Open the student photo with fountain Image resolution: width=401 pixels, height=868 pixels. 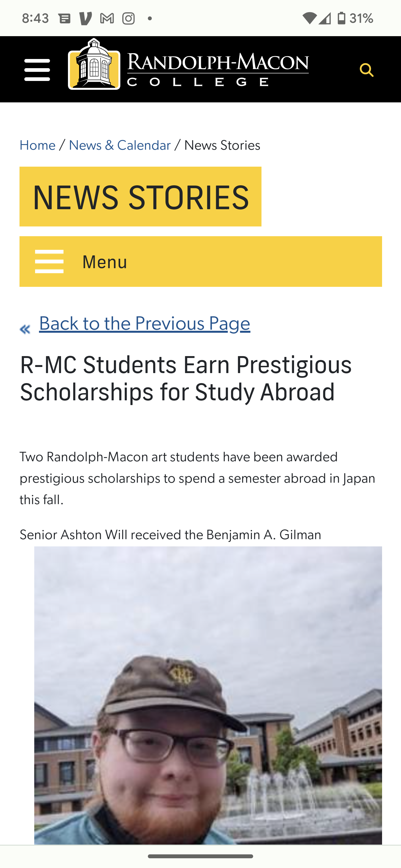(x=208, y=695)
